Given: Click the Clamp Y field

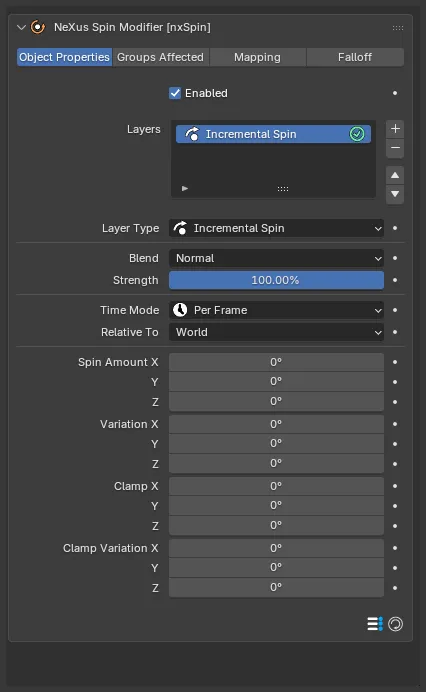Looking at the screenshot, I should tap(276, 506).
